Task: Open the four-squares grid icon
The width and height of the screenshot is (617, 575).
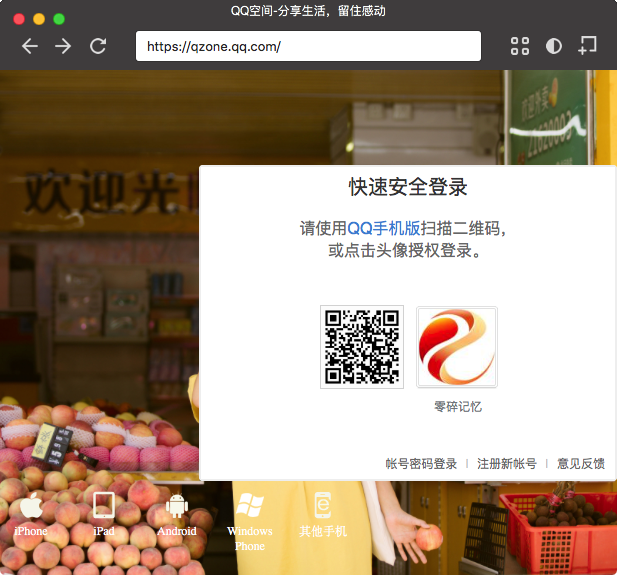Action: tap(520, 46)
